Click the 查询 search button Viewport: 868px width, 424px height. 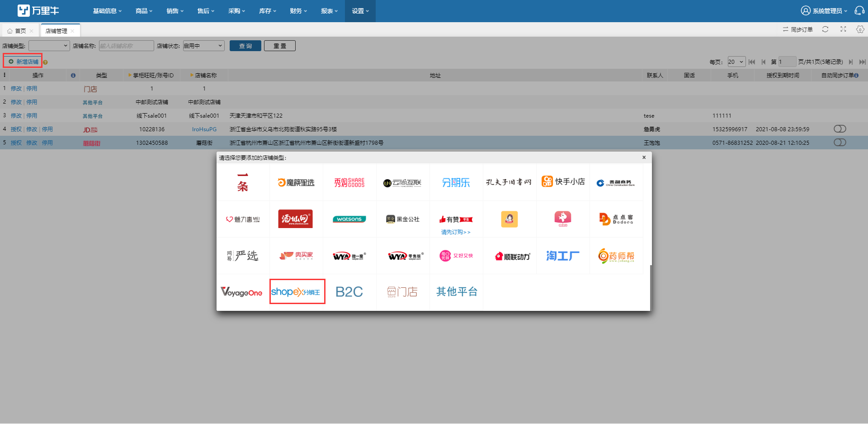point(245,46)
